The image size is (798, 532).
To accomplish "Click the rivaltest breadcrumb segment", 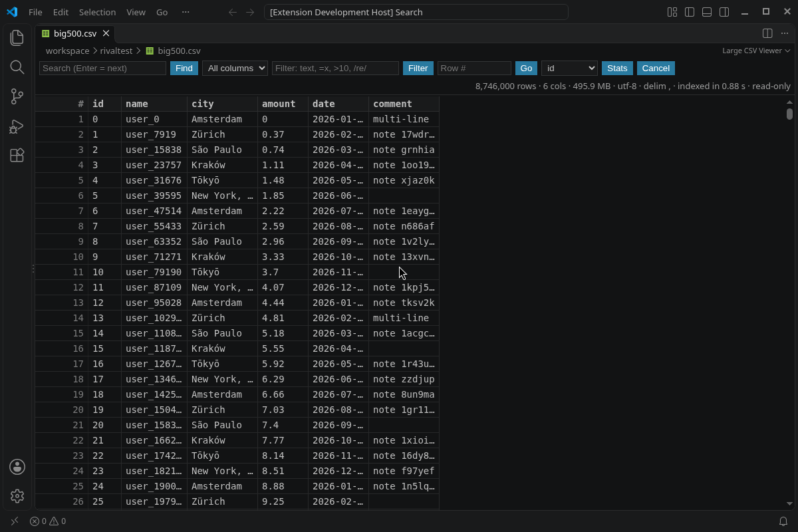I will 116,51.
